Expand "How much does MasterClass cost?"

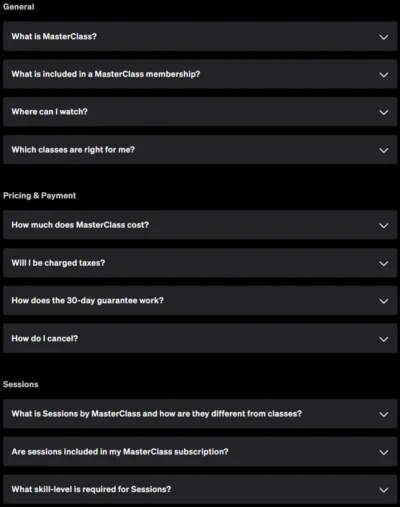point(200,225)
